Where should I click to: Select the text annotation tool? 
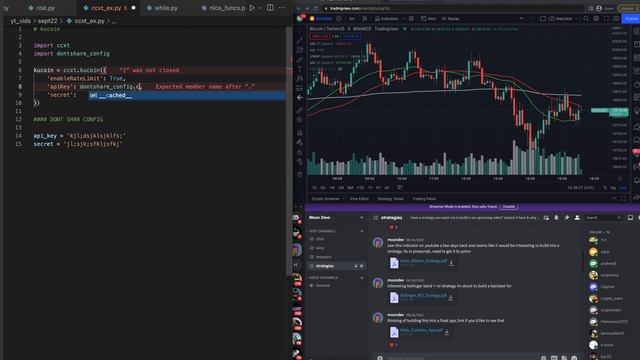(x=300, y=69)
